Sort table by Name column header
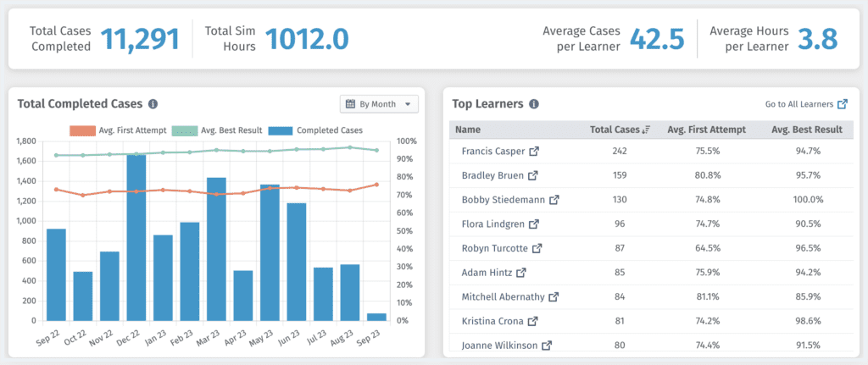This screenshot has width=868, height=365. (468, 130)
